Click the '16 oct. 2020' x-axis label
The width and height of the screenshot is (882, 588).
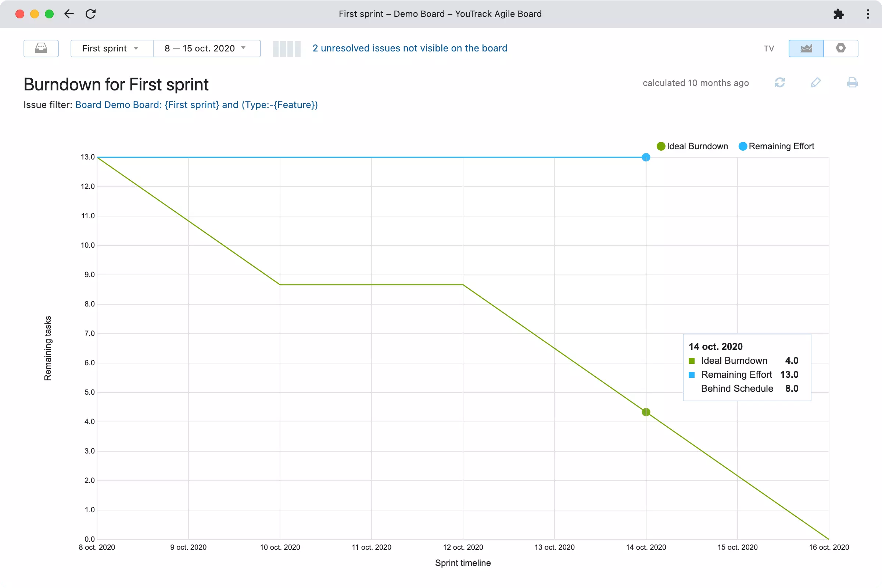point(829,547)
